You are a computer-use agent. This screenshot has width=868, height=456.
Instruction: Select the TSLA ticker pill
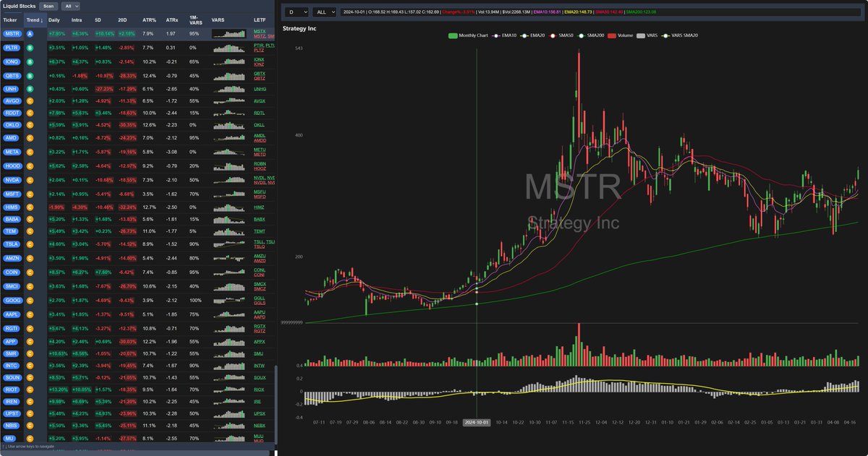pyautogui.click(x=11, y=244)
